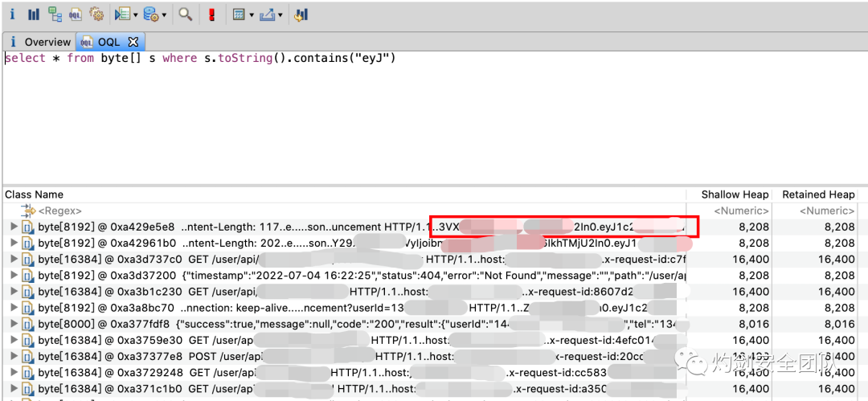Select the row text byte[8192] @ 0xa42961b0
The height and width of the screenshot is (401, 868).
tap(107, 243)
